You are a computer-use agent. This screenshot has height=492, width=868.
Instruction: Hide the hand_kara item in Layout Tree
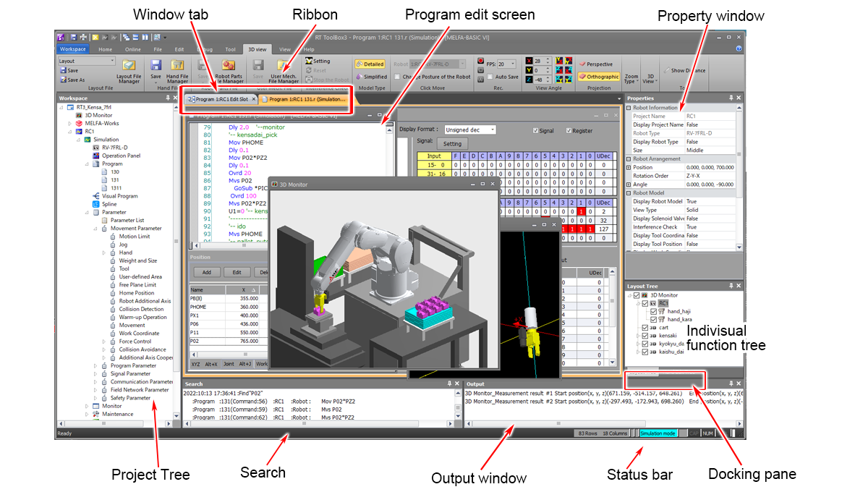point(654,320)
